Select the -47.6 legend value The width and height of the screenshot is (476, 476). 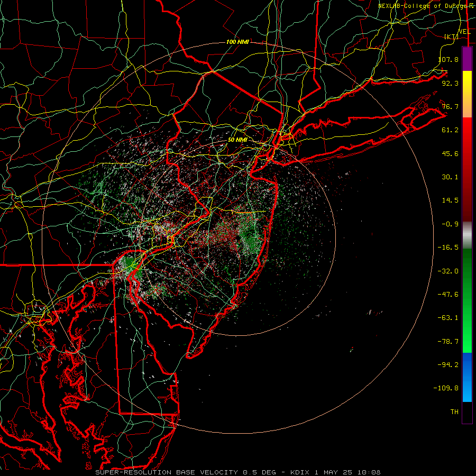click(x=448, y=295)
